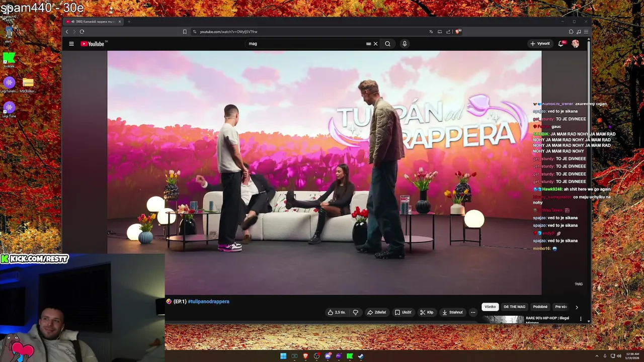The image size is (644, 362).
Task: Open the YouTube guide hamburger menu
Action: pos(71,44)
